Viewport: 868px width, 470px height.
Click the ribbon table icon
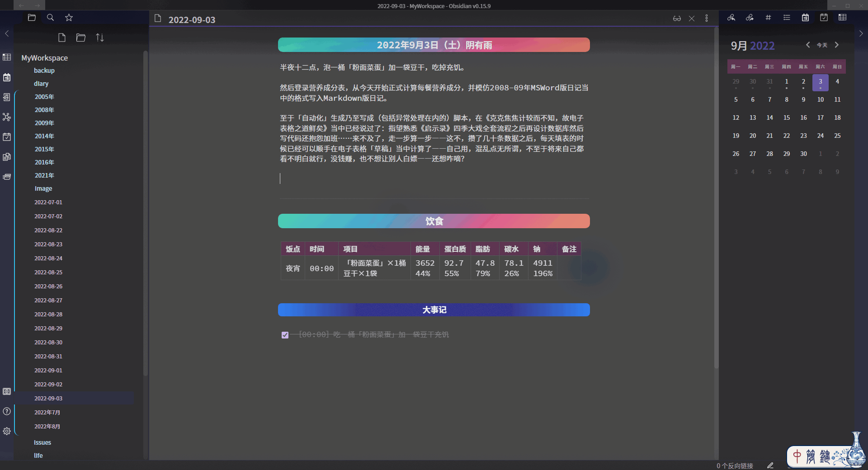point(7,57)
